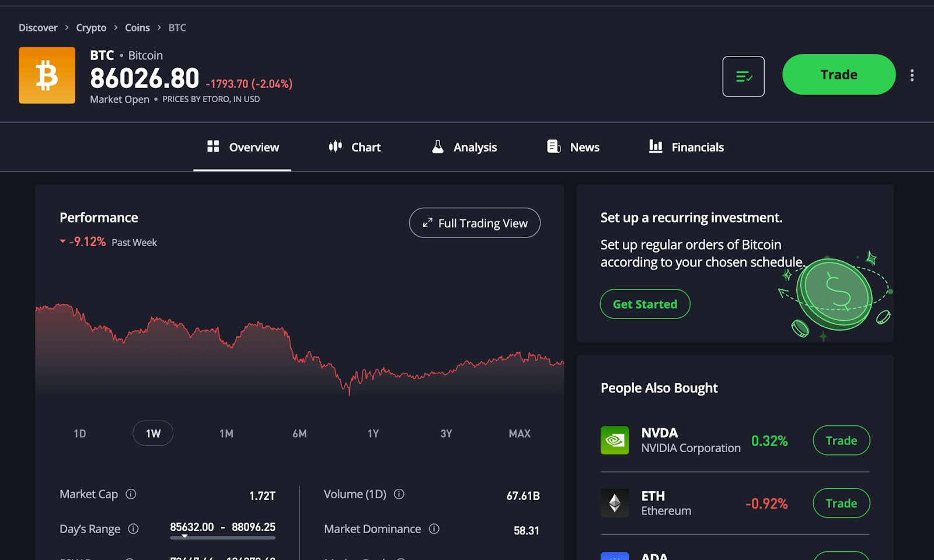Click the Volume (1D) info icon
The image size is (934, 560).
(399, 494)
